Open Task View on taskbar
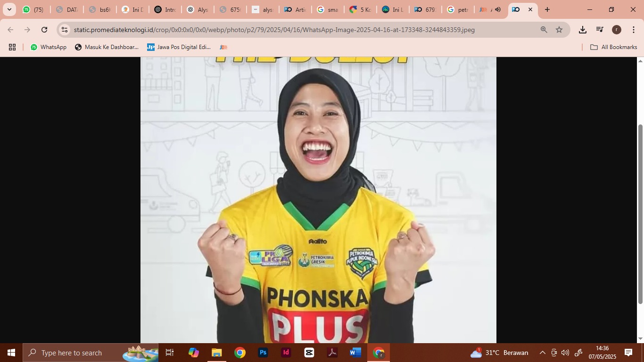This screenshot has width=644, height=362. click(x=170, y=353)
